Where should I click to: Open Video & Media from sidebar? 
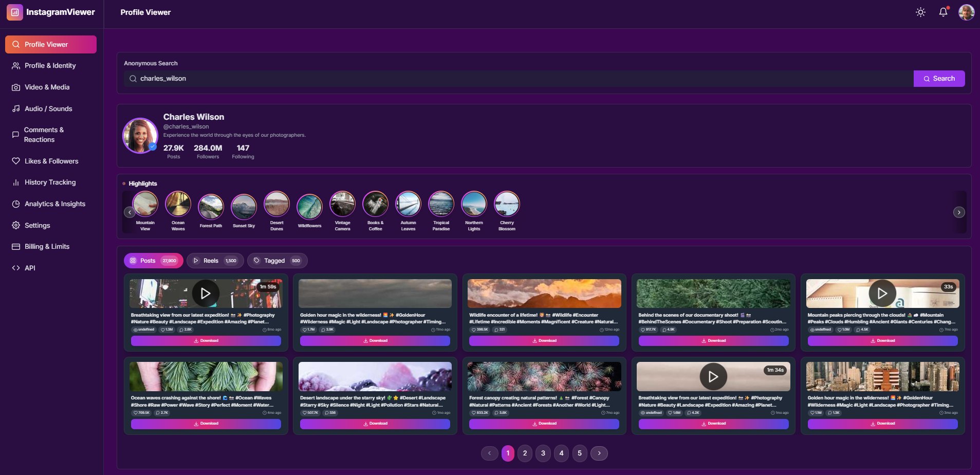coord(47,87)
